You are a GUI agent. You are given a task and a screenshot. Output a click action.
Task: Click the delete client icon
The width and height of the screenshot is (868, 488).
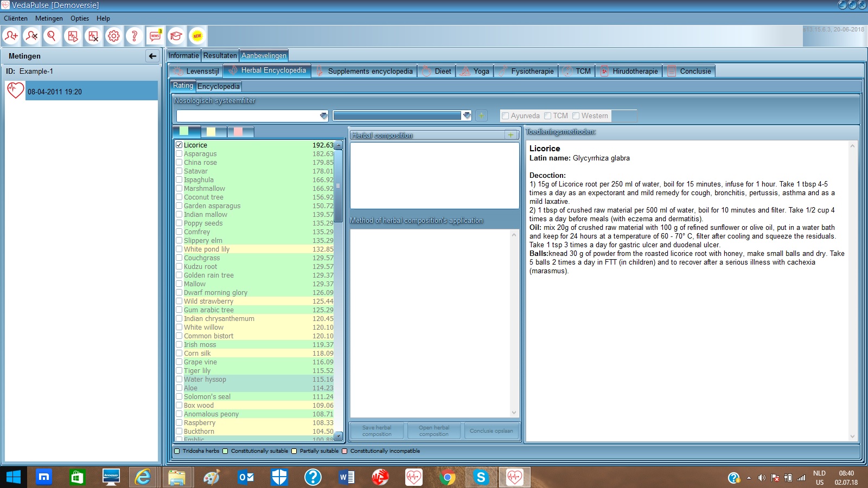[31, 36]
